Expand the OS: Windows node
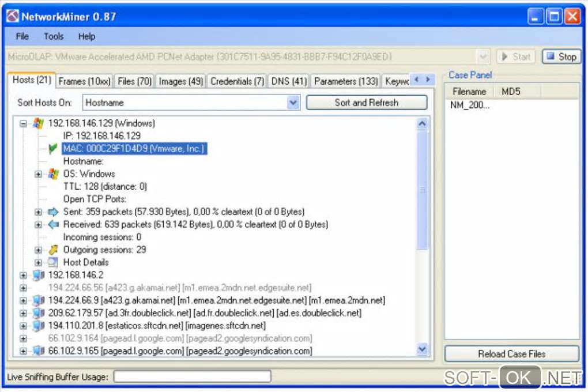The image size is (588, 392). tap(38, 174)
